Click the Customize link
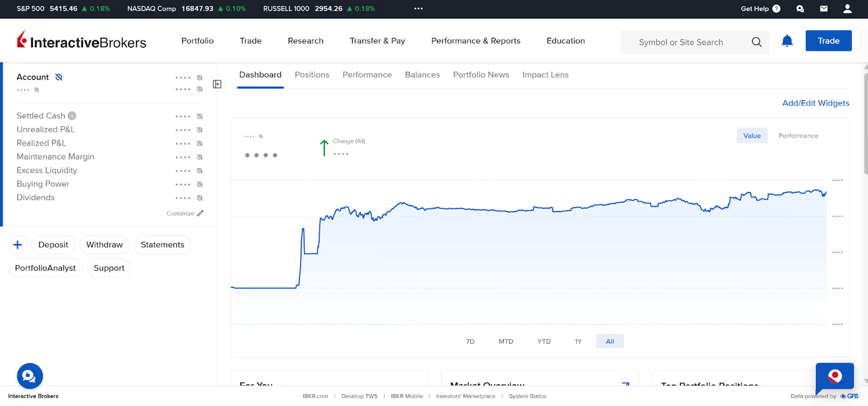 click(x=181, y=214)
